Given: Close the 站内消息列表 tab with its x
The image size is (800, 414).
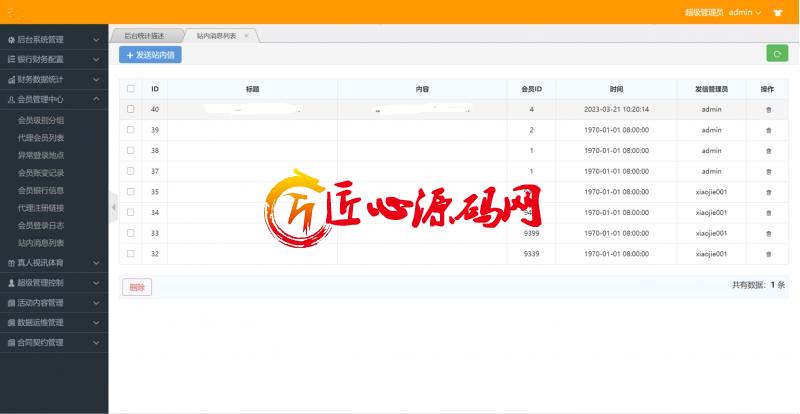Looking at the screenshot, I should coord(246,36).
